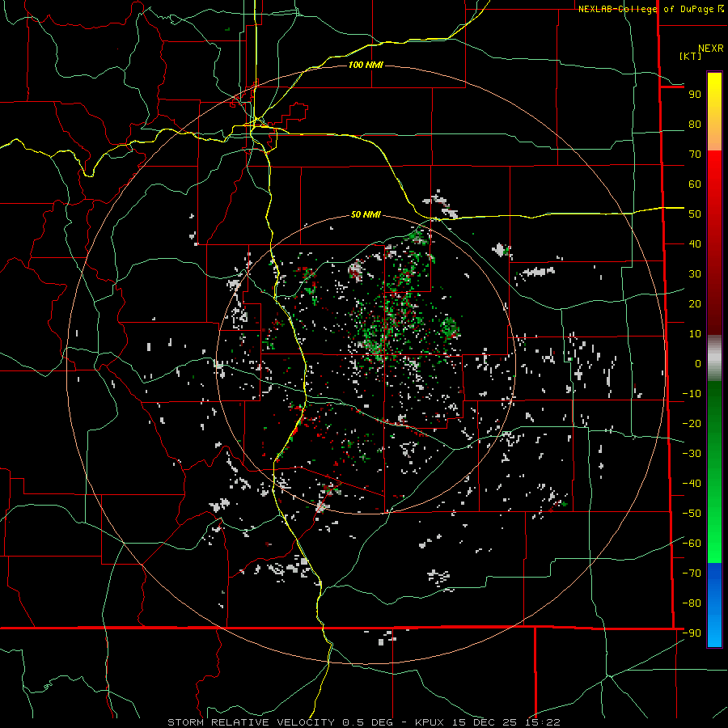Click the "NEXR" label above the scale
728x728 pixels.
[x=710, y=49]
